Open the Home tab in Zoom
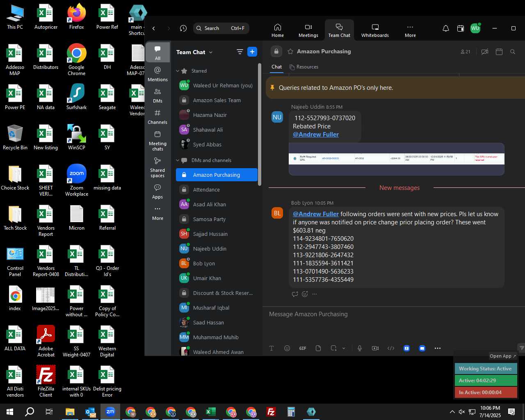The image size is (525, 420). coord(278,30)
